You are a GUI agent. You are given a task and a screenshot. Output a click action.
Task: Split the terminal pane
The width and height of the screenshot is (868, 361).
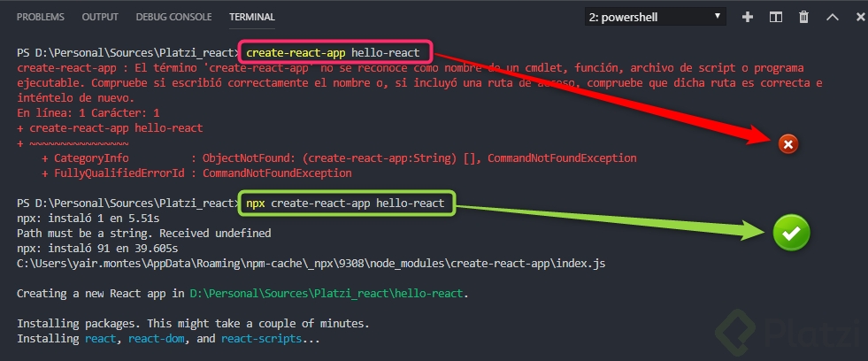[x=776, y=17]
